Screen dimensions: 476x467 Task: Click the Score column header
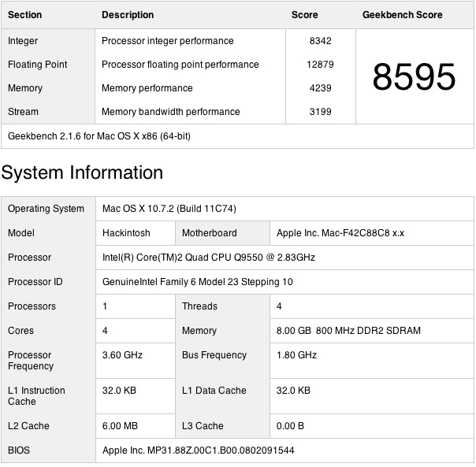pyautogui.click(x=304, y=15)
